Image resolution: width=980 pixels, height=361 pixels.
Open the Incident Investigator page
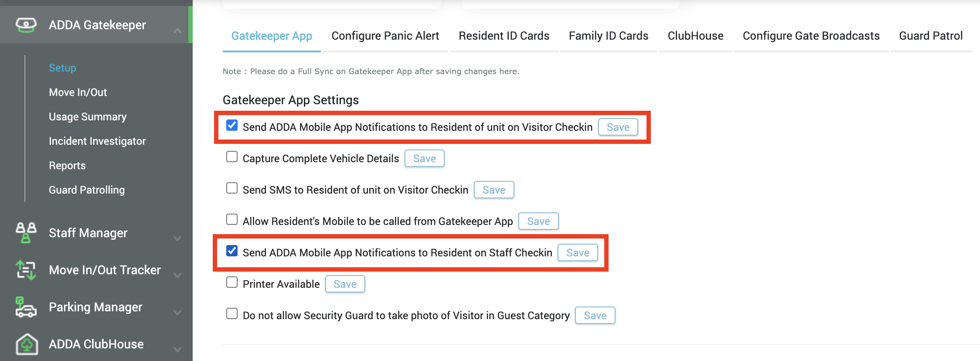click(97, 141)
